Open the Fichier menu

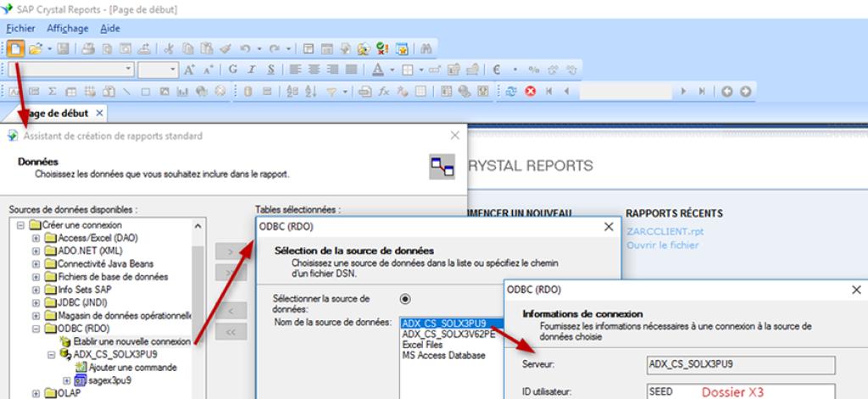(x=20, y=28)
